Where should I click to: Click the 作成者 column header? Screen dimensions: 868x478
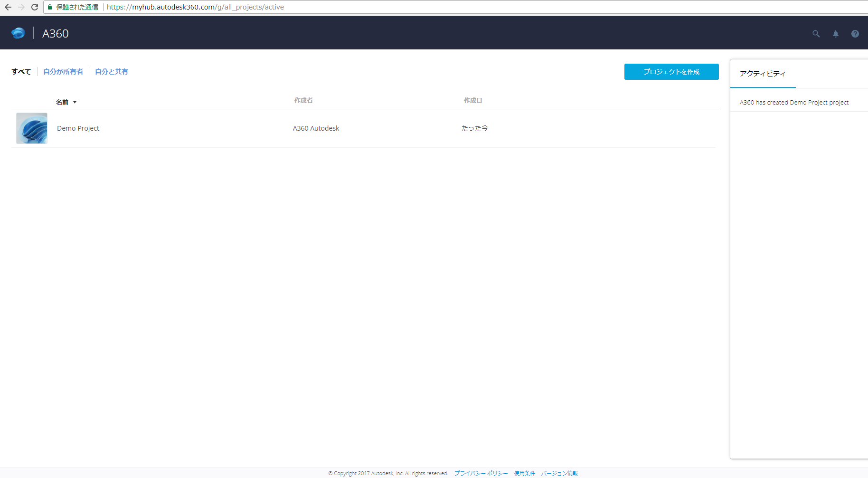point(303,100)
